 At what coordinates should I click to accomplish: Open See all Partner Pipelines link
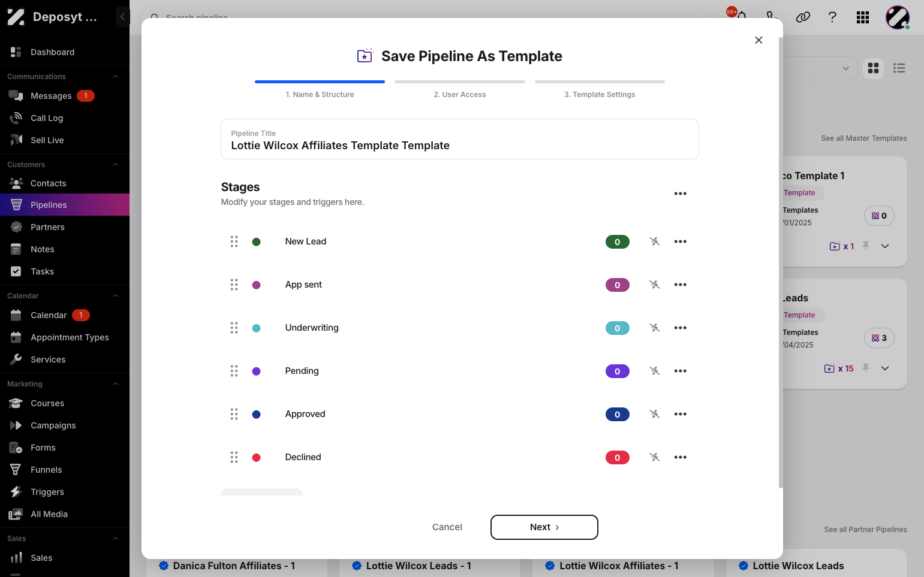[865, 530]
